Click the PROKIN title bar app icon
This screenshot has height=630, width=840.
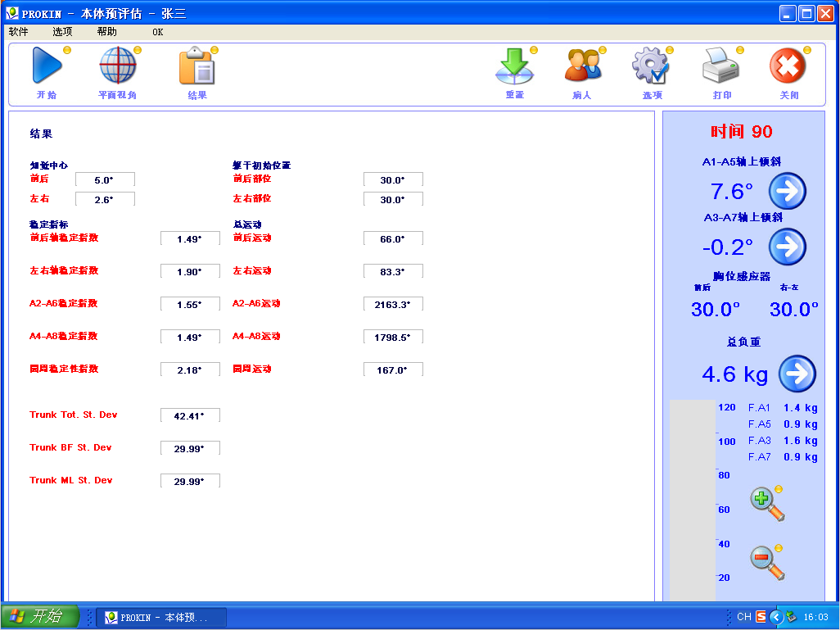[x=11, y=13]
